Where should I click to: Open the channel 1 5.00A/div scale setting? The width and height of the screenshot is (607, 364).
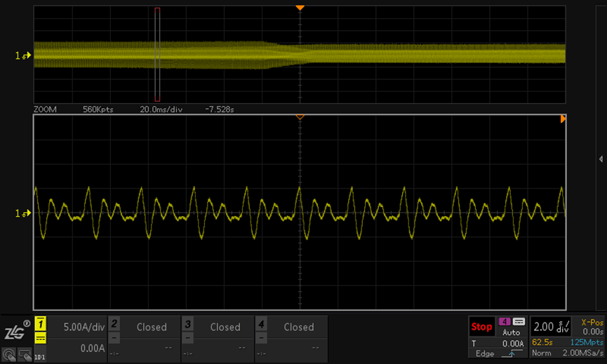pyautogui.click(x=84, y=327)
